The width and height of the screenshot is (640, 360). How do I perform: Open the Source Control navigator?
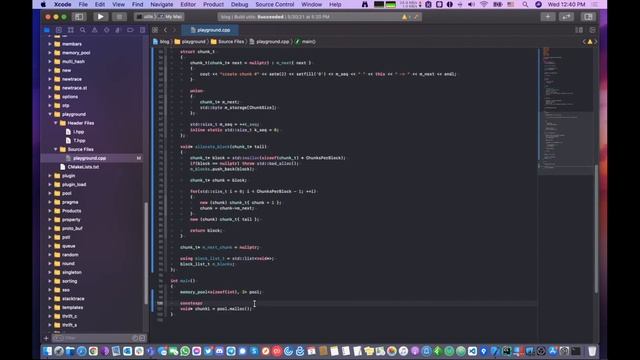pos(59,30)
